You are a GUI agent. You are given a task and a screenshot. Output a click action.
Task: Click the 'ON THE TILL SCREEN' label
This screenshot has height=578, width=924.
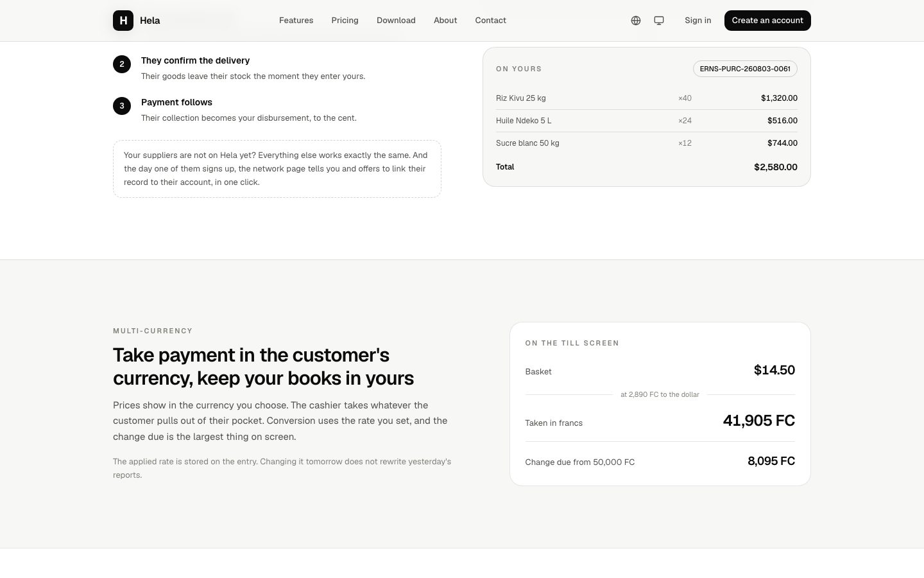572,343
